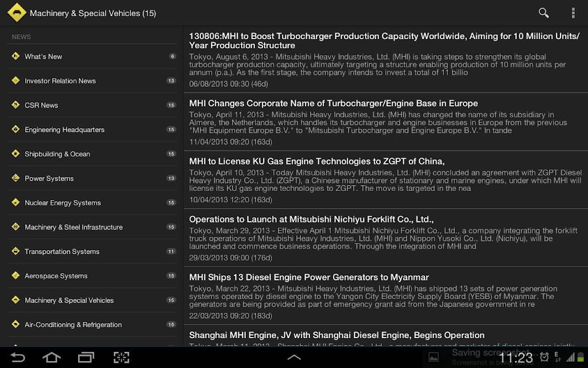Click date 06/08/2013 09:30 (46d)

(x=229, y=84)
